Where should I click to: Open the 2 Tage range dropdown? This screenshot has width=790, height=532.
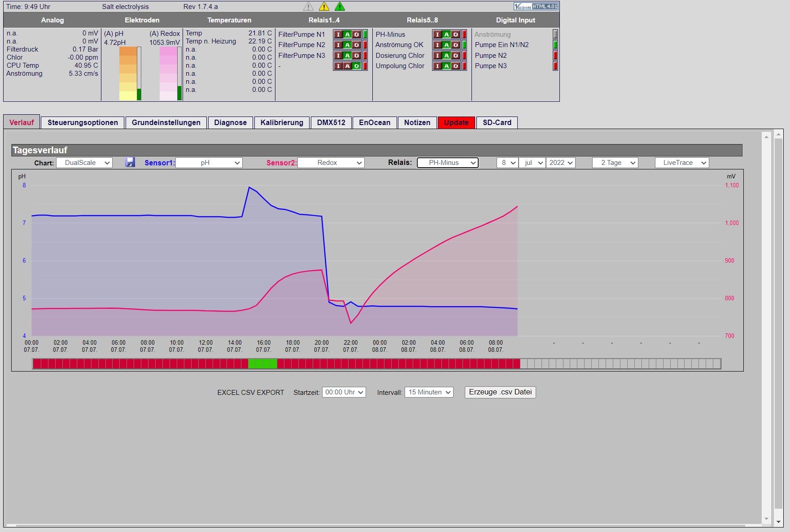(615, 163)
